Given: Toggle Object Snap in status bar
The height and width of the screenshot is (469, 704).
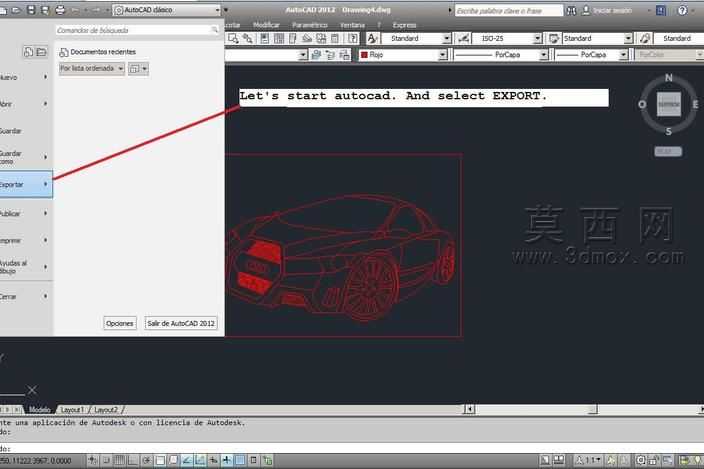Looking at the screenshot, I should pos(160,460).
